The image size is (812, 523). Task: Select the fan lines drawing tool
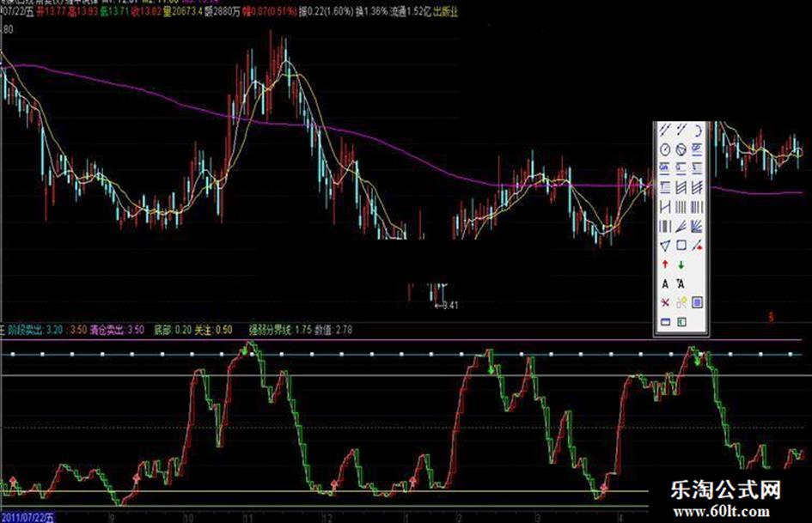pyautogui.click(x=698, y=226)
